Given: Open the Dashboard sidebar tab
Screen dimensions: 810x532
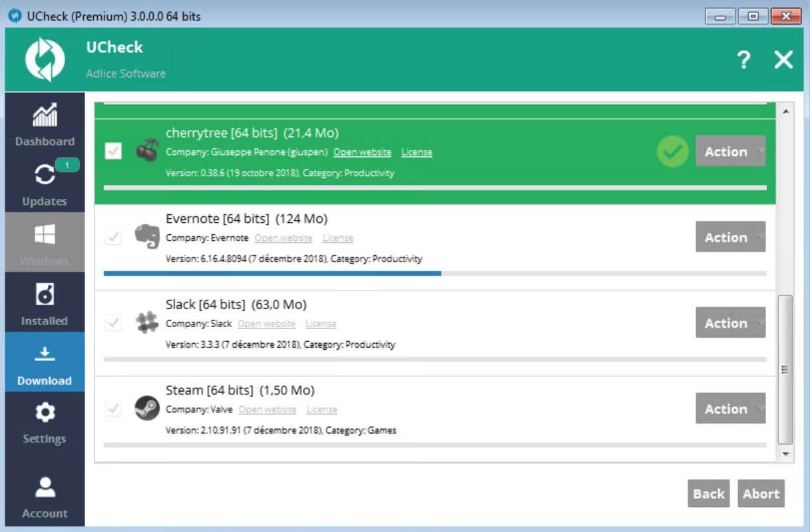Looking at the screenshot, I should (45, 124).
